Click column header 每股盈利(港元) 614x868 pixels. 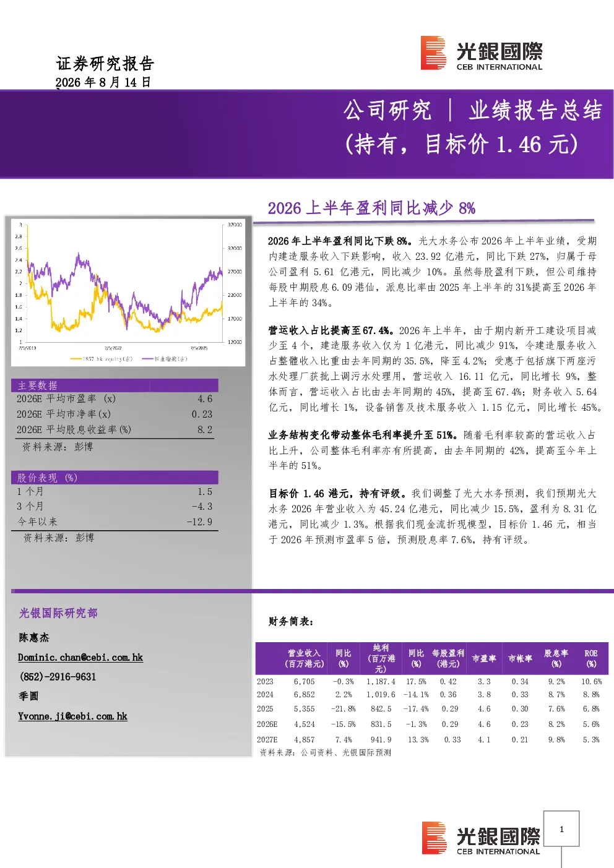448,658
